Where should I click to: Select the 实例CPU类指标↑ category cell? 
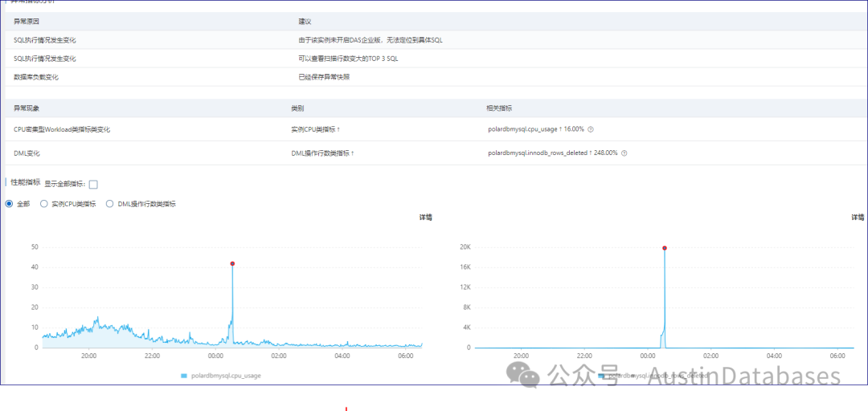tap(316, 129)
